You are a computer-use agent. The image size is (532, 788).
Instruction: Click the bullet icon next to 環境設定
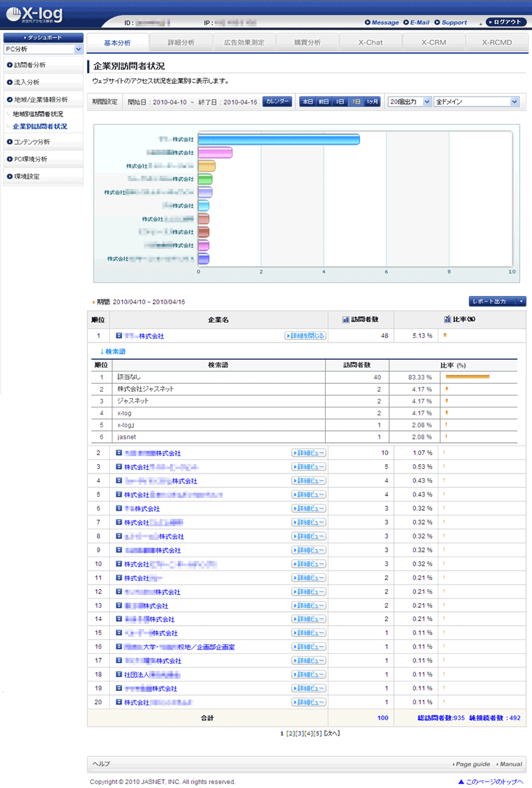[x=9, y=177]
